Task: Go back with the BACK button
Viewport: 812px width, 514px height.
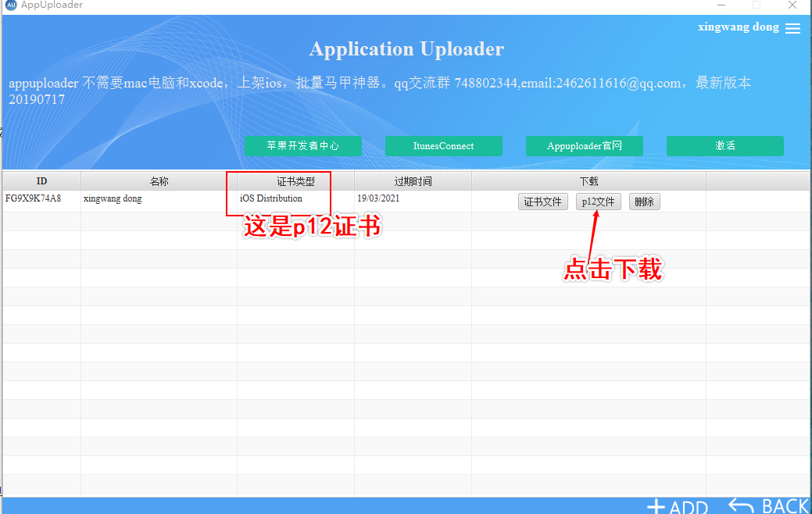Action: (769, 506)
